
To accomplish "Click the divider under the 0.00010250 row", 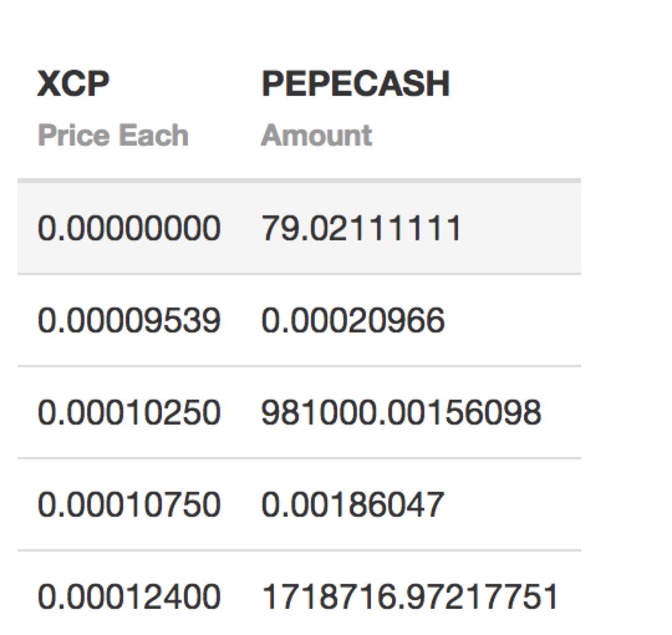I will pyautogui.click(x=299, y=458).
